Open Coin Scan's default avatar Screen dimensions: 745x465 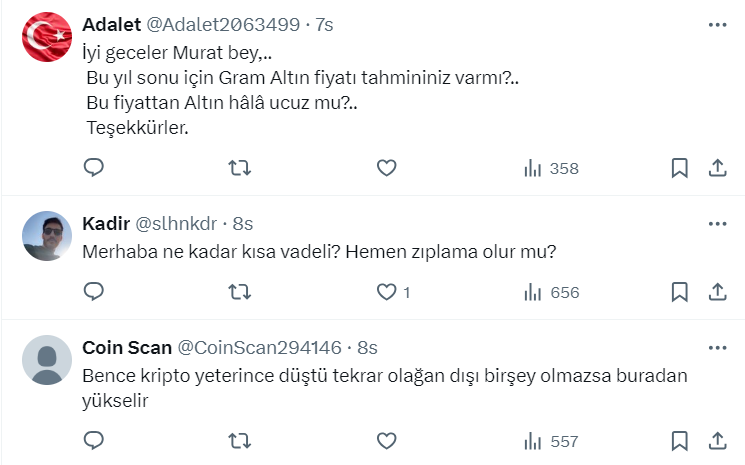(46, 361)
